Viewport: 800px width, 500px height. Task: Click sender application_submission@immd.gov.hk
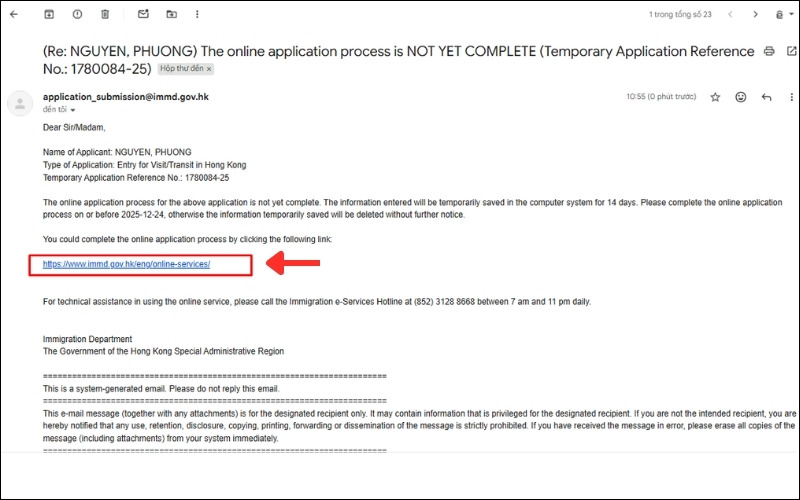[x=126, y=97]
